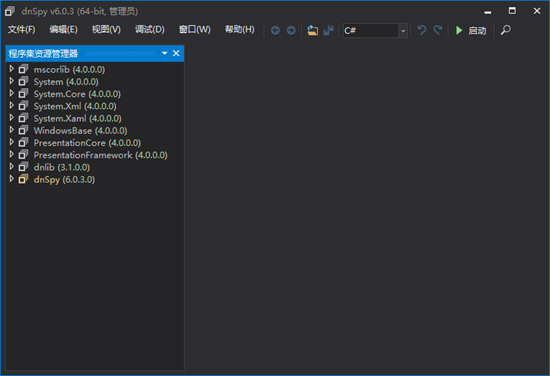Image resolution: width=550 pixels, height=376 pixels.
Task: Click the dnlib assembly icon
Action: [x=23, y=167]
